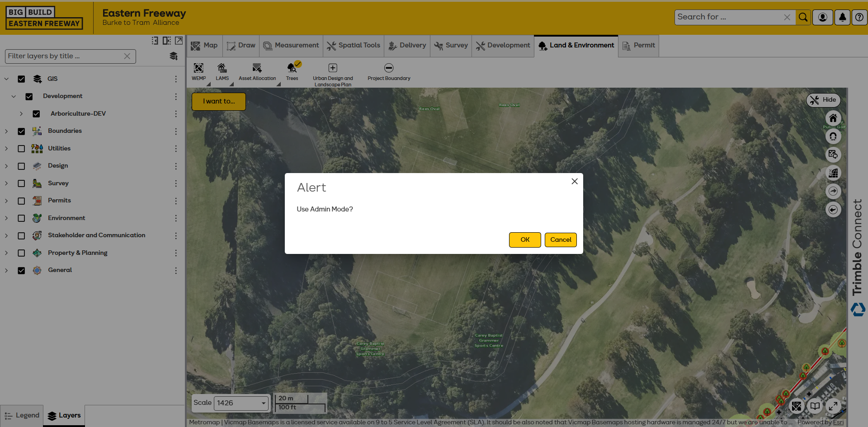
Task: Click the home extent map button
Action: (x=833, y=118)
